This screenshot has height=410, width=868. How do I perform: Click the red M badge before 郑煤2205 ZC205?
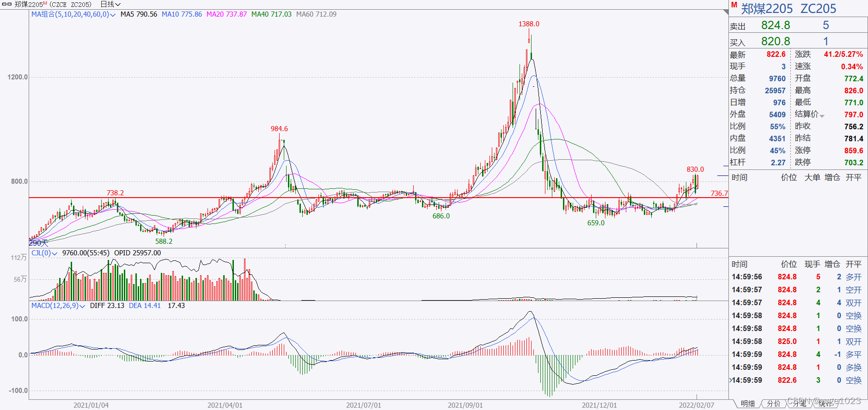pos(734,5)
